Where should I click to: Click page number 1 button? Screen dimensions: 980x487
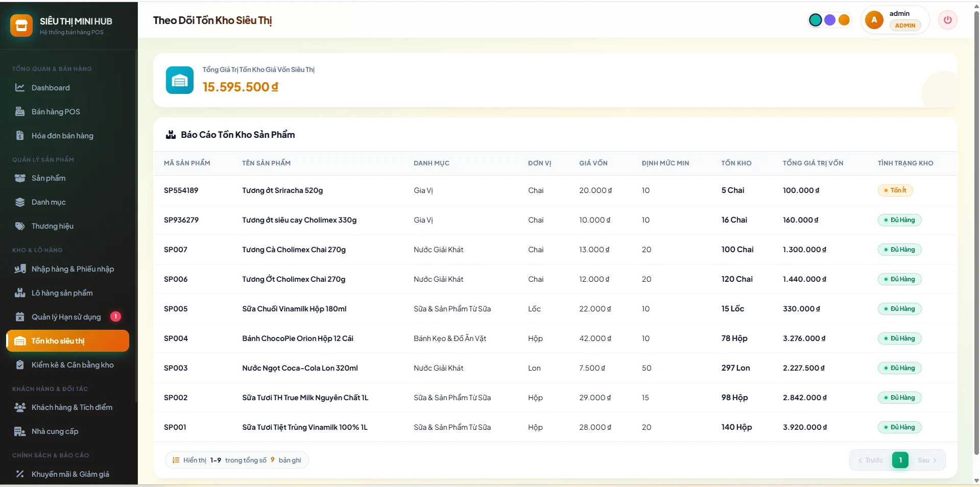click(900, 460)
